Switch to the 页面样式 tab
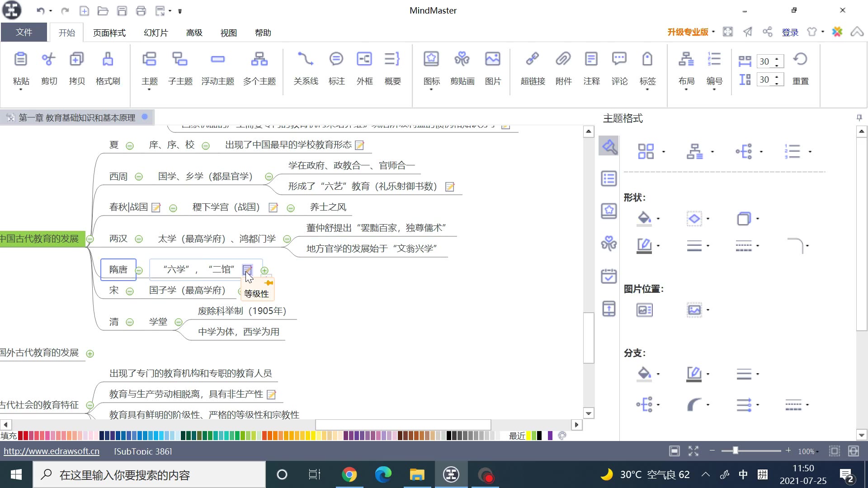 109,33
